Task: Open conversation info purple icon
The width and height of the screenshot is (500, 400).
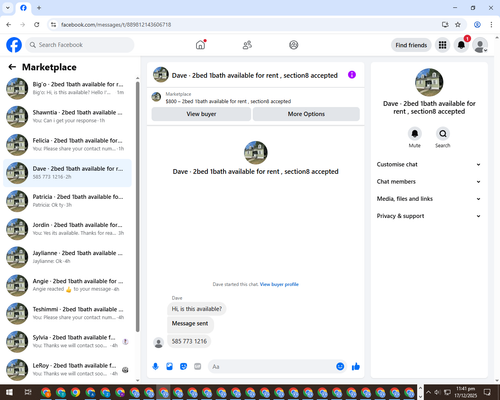Action: pos(352,75)
